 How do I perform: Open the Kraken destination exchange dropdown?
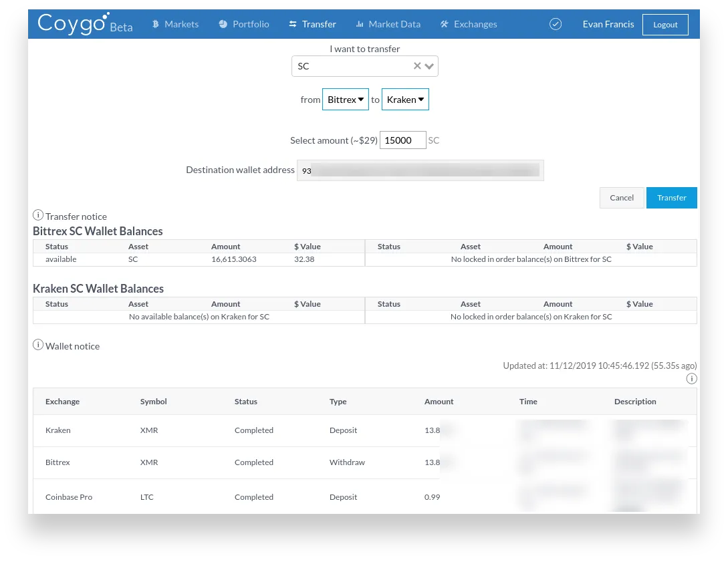point(405,100)
